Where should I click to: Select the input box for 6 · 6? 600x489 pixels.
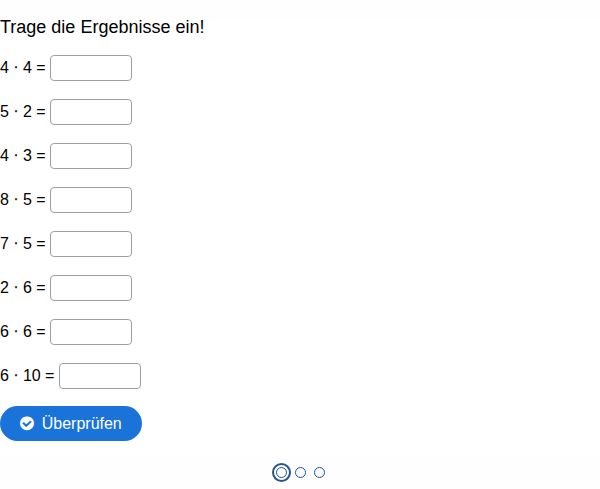coord(91,332)
